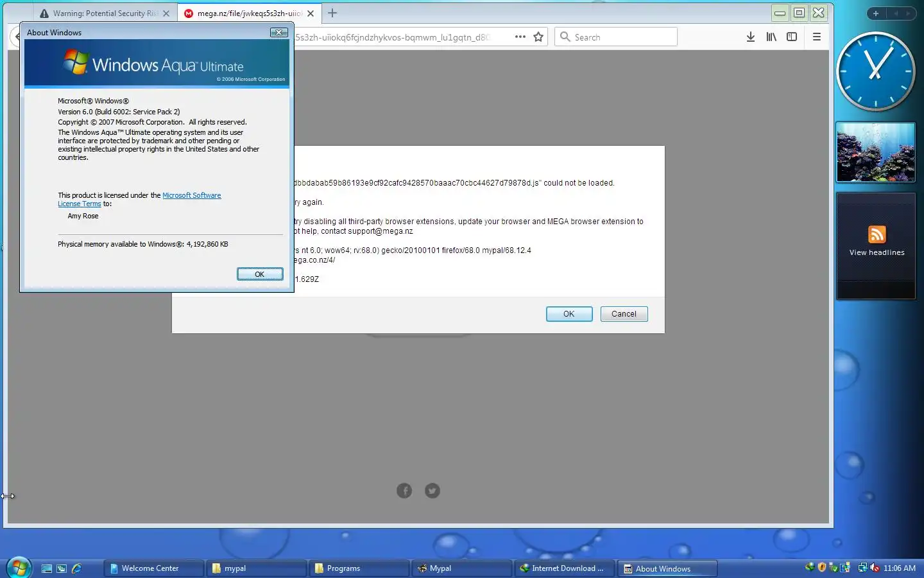Open a new browser tab with plus button

[x=332, y=13]
